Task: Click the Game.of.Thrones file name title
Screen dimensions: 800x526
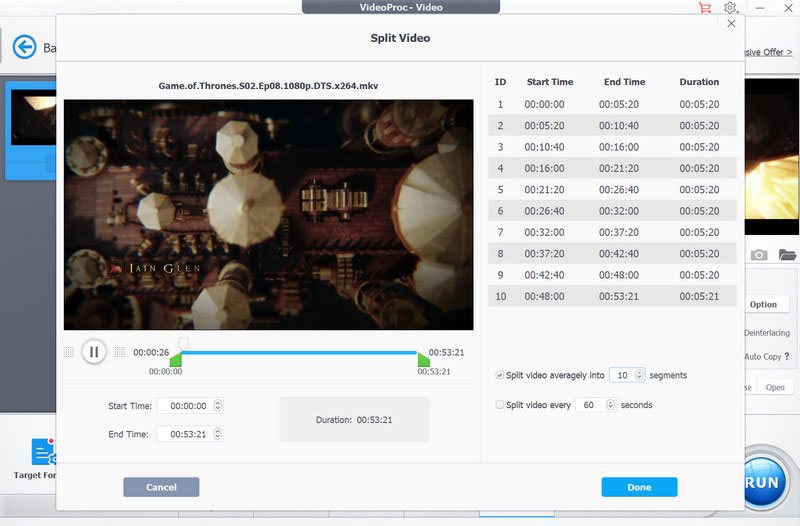Action: click(x=268, y=86)
